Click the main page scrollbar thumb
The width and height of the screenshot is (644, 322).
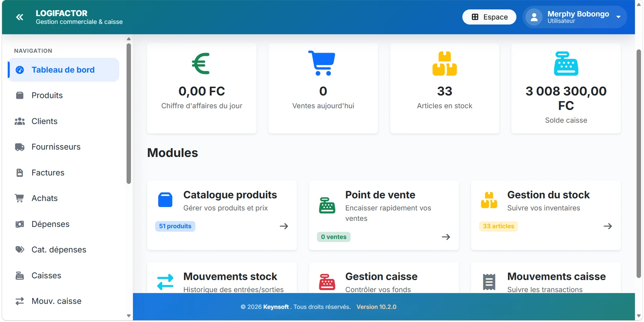point(639,164)
